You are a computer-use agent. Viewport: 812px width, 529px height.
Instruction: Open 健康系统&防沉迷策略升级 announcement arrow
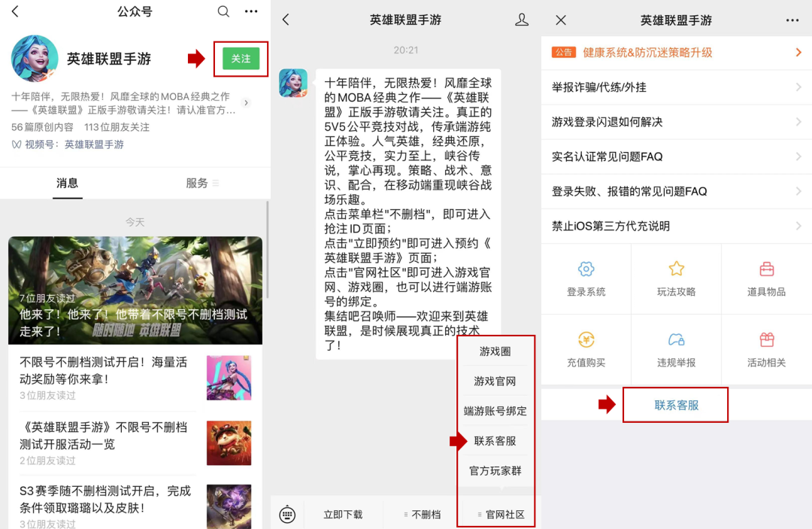pos(798,53)
